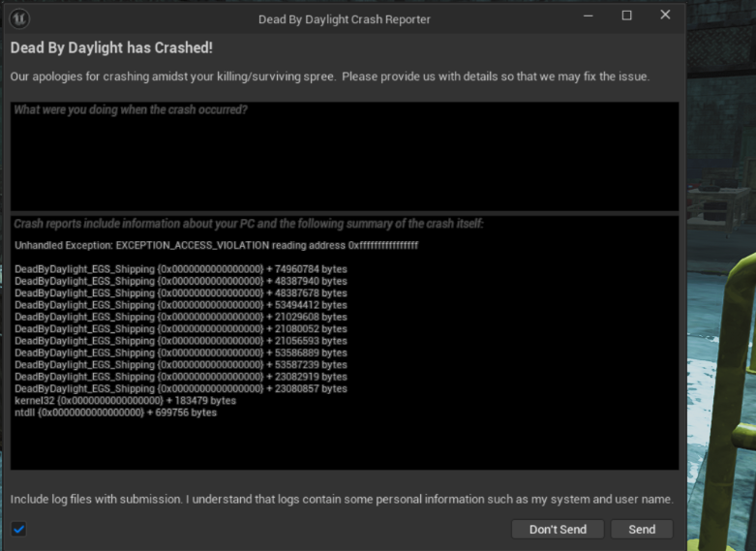Click the ntdll 699756 bytes line
Image resolution: width=756 pixels, height=551 pixels.
tap(116, 413)
